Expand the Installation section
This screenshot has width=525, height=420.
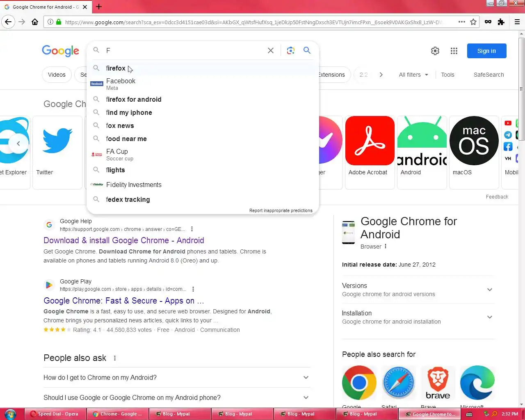point(418,317)
